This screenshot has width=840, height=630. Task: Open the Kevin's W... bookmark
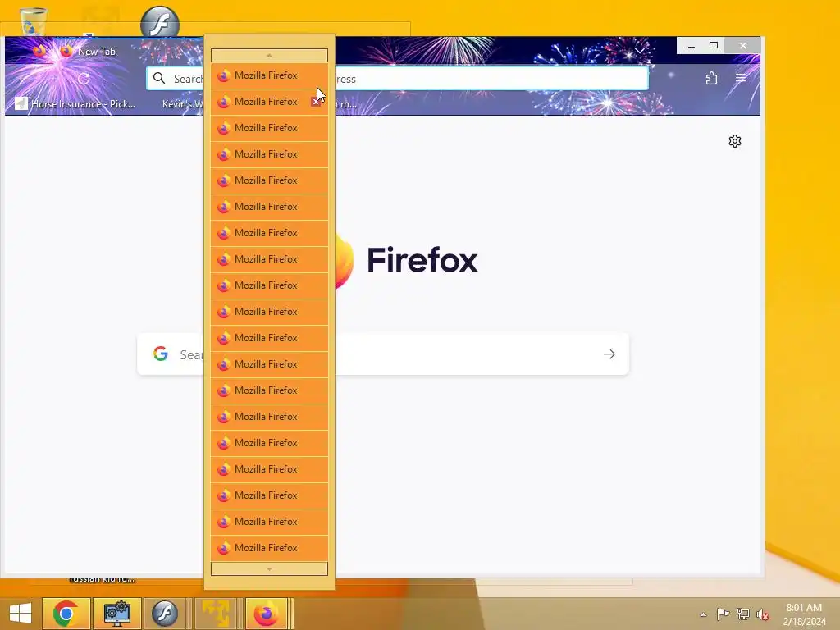183,104
